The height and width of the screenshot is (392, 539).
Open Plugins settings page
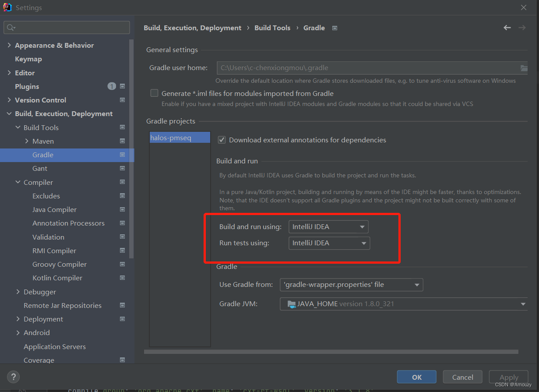click(x=27, y=86)
